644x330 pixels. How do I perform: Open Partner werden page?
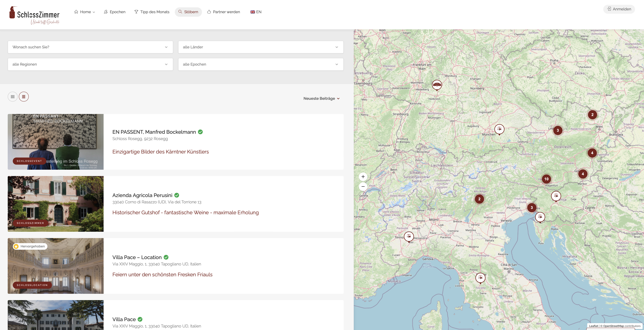click(223, 12)
